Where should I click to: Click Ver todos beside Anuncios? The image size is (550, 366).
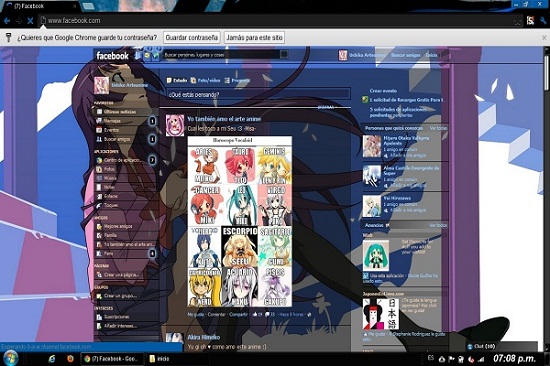(x=438, y=225)
